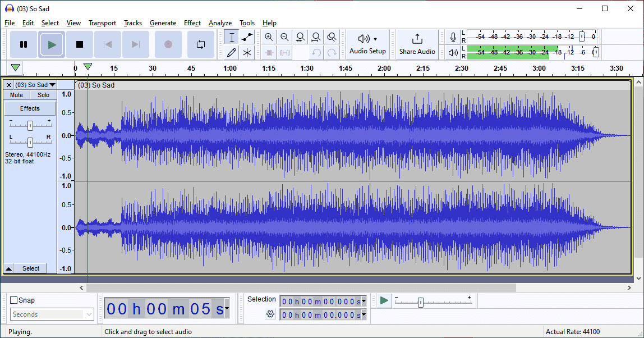The width and height of the screenshot is (644, 338).
Task: Click the Zoom Out magnifier
Action: [x=284, y=38]
